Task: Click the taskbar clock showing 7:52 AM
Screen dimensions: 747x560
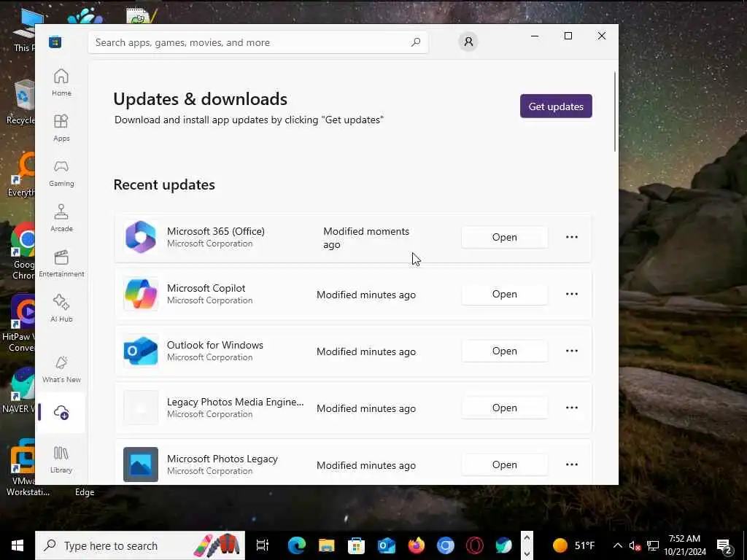Action: point(684,545)
